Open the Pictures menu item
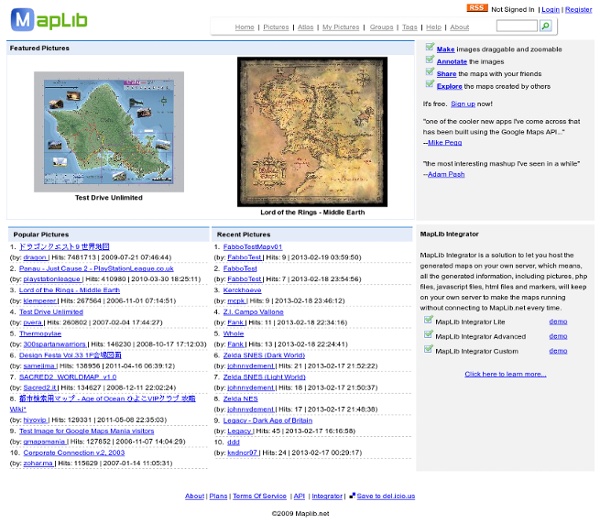 276,27
